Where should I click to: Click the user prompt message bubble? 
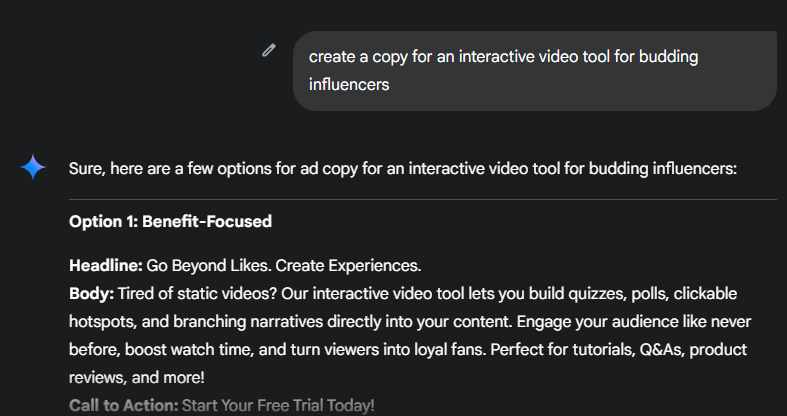coord(535,71)
